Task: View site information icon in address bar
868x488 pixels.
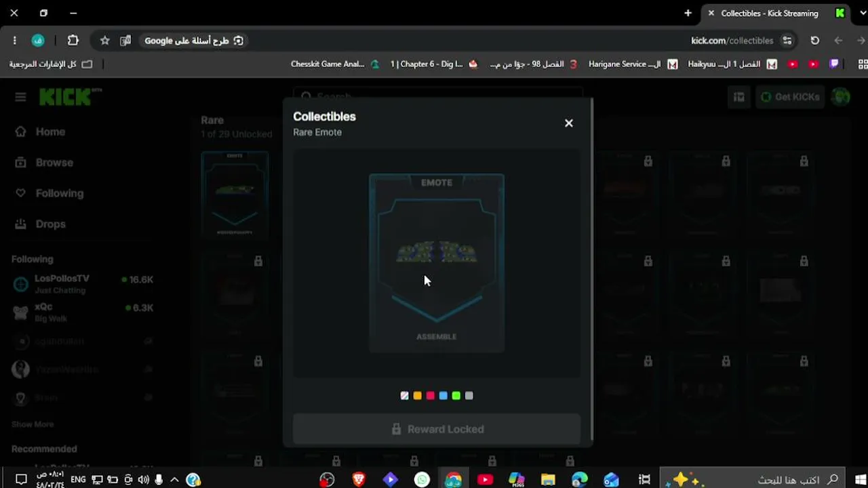Action: [x=787, y=41]
